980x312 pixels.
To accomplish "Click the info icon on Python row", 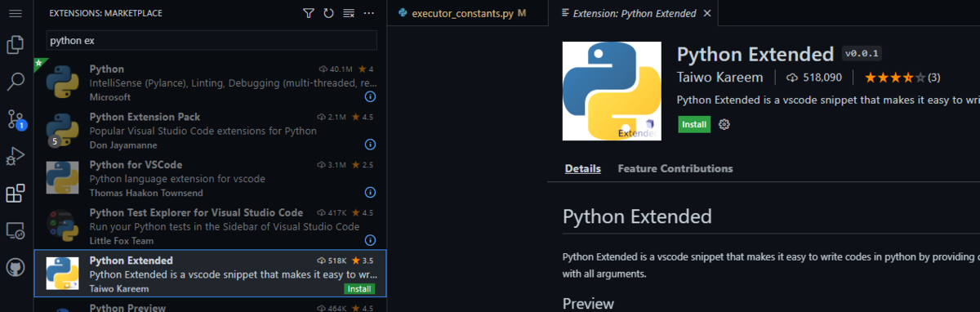I will coord(370,97).
